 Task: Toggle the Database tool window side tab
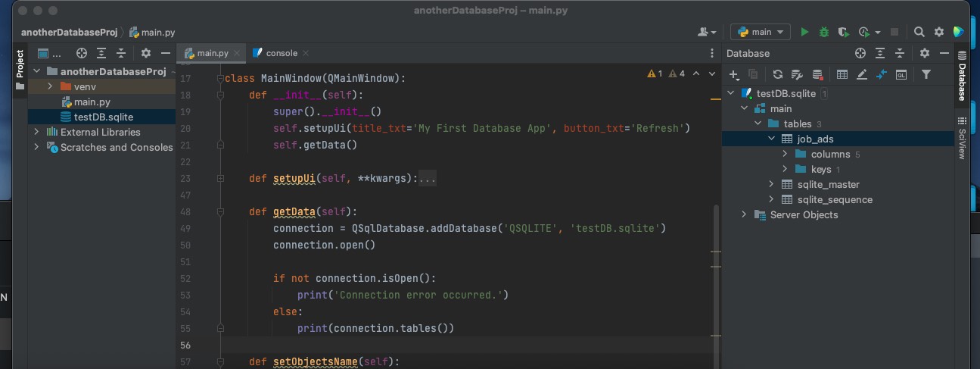pos(962,77)
